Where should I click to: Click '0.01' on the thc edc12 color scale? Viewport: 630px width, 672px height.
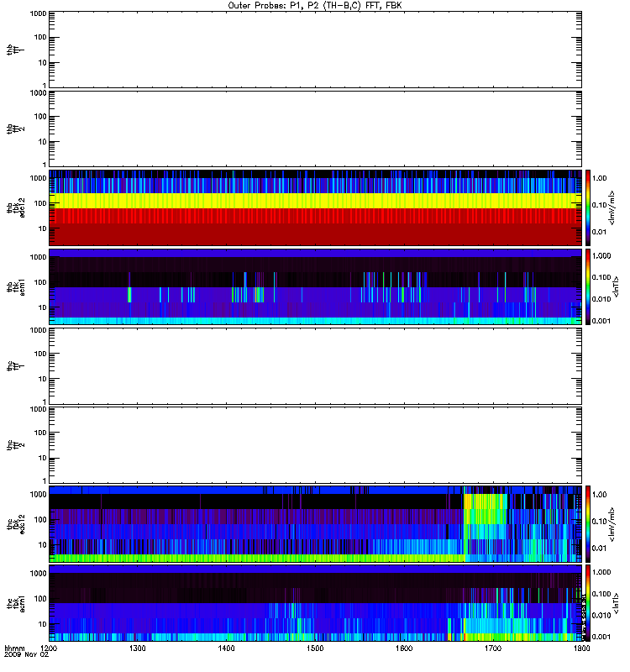click(x=600, y=549)
